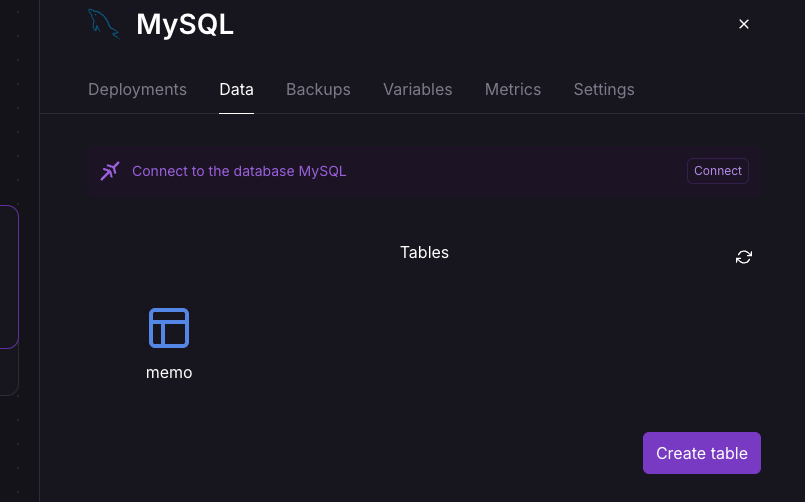Click the 'Tables' heading
Image resolution: width=805 pixels, height=502 pixels.
[425, 253]
